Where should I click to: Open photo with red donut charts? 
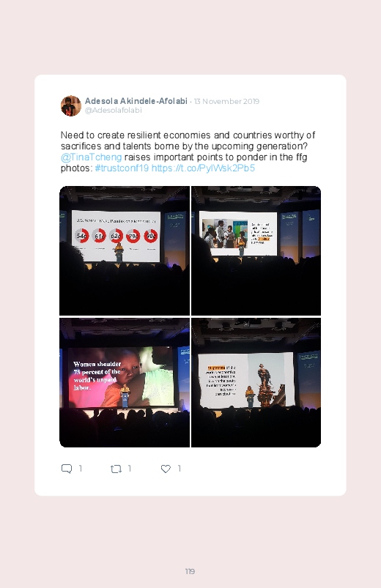125,250
